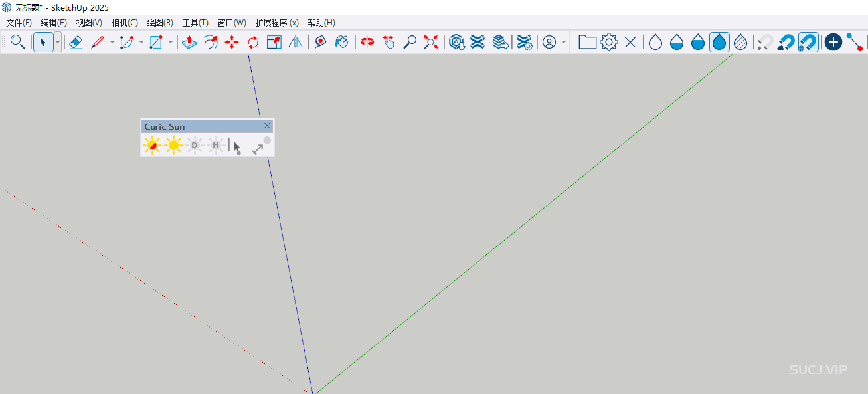Choose the Eraser tool
The width and height of the screenshot is (868, 394).
[76, 42]
